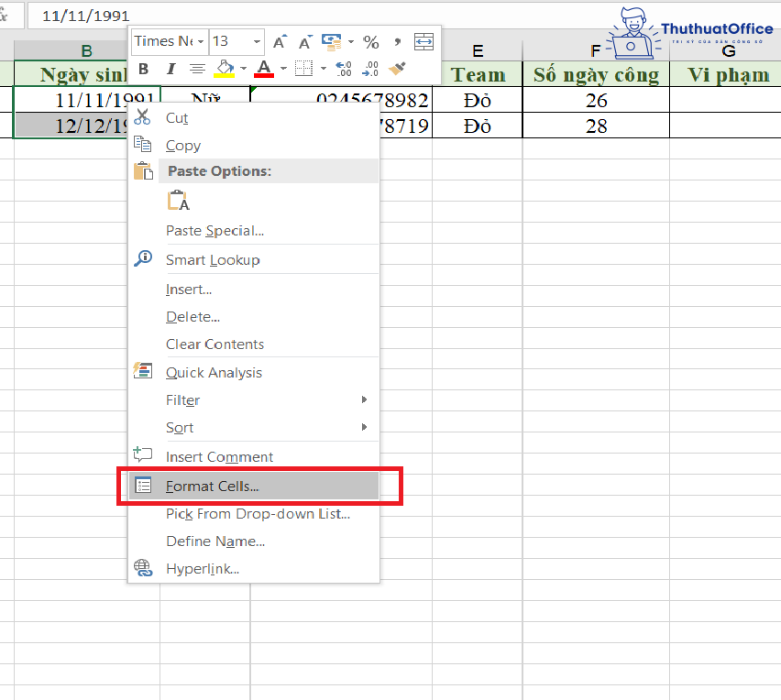Choose Clear Contents
This screenshot has width=781, height=700.
click(x=216, y=343)
